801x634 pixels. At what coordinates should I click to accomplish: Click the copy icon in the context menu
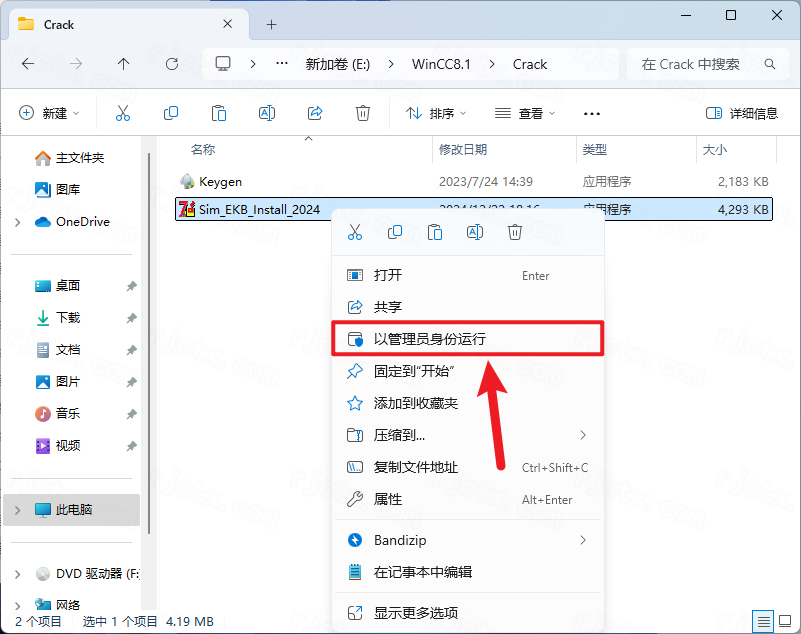tap(395, 232)
